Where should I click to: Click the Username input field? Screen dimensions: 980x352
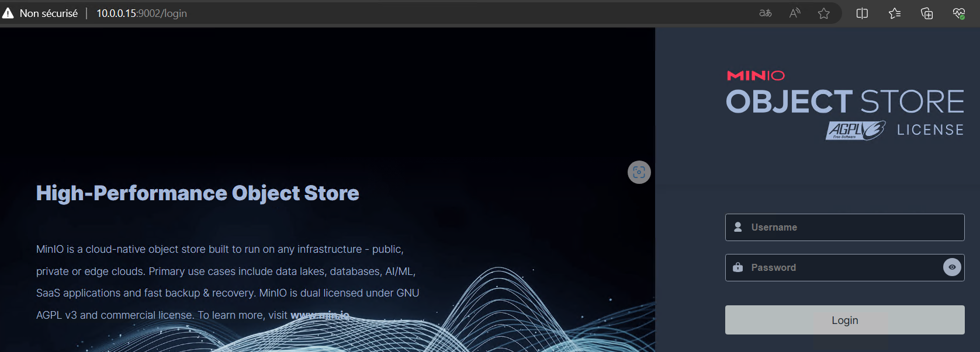(844, 227)
